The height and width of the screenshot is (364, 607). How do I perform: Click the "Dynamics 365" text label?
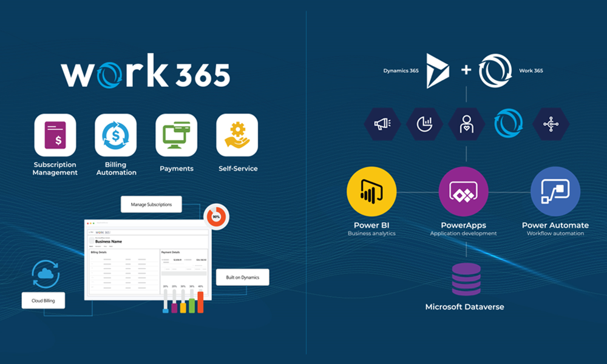point(401,71)
